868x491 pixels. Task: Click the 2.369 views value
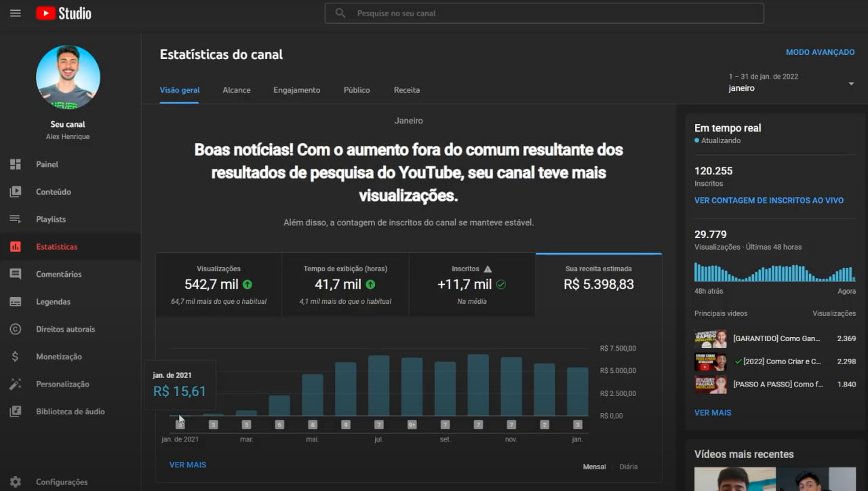[x=846, y=338]
